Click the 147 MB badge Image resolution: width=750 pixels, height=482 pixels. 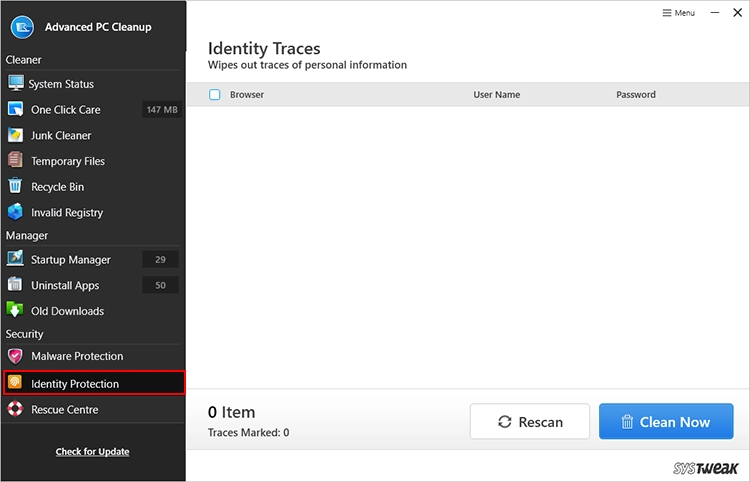click(162, 110)
